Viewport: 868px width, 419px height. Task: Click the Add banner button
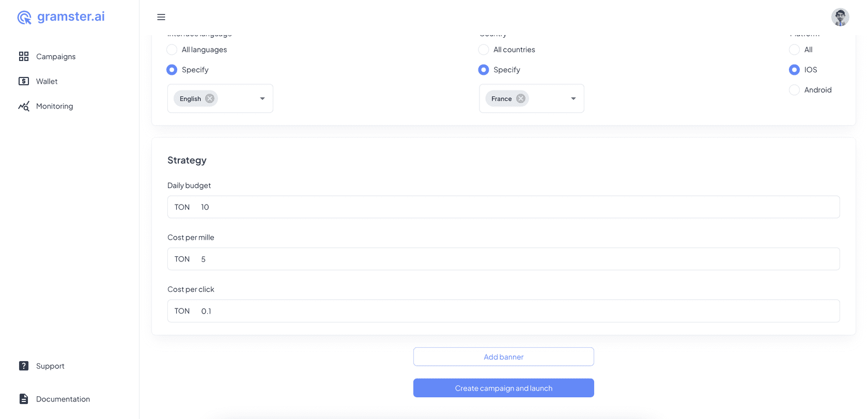coord(503,356)
